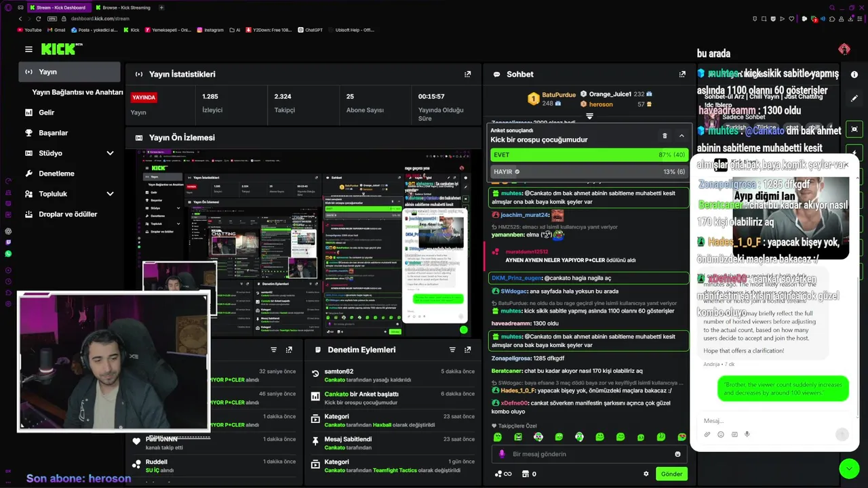
Task: Click the Kick logo
Action: (x=62, y=49)
